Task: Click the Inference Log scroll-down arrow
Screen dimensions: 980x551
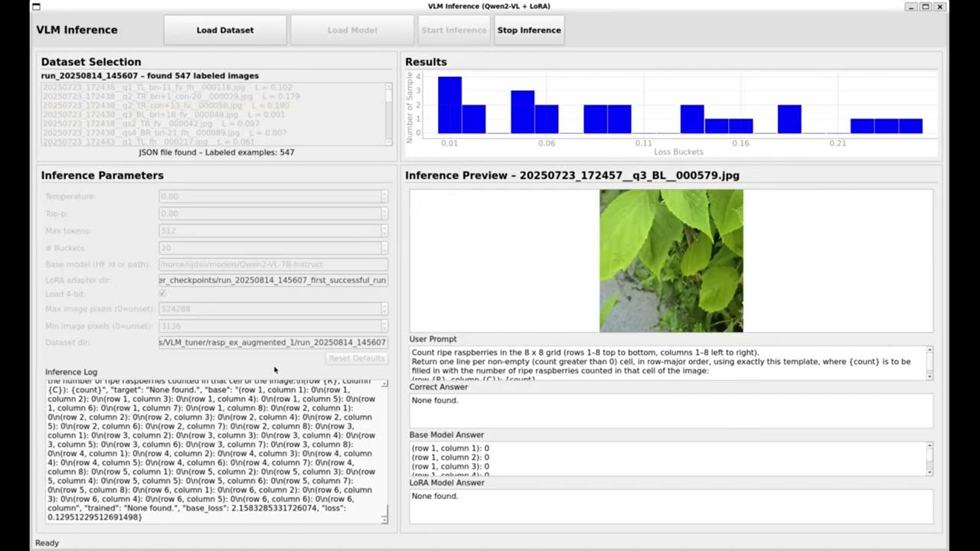Action: pyautogui.click(x=384, y=520)
